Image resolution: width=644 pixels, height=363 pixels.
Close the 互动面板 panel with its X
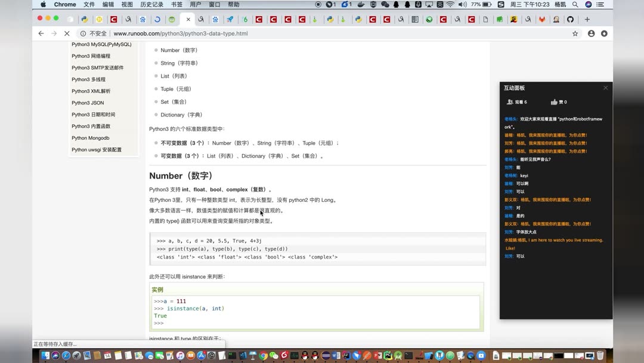[x=605, y=87]
